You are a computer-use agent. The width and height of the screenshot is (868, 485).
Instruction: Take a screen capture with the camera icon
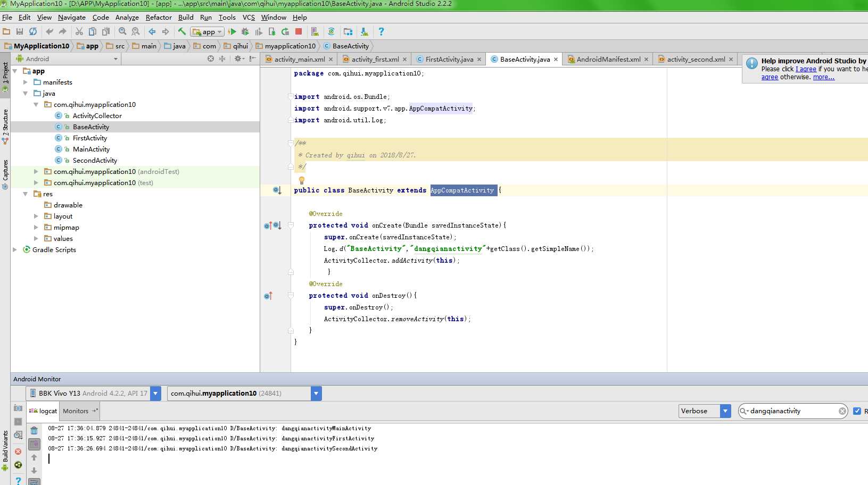[x=18, y=408]
